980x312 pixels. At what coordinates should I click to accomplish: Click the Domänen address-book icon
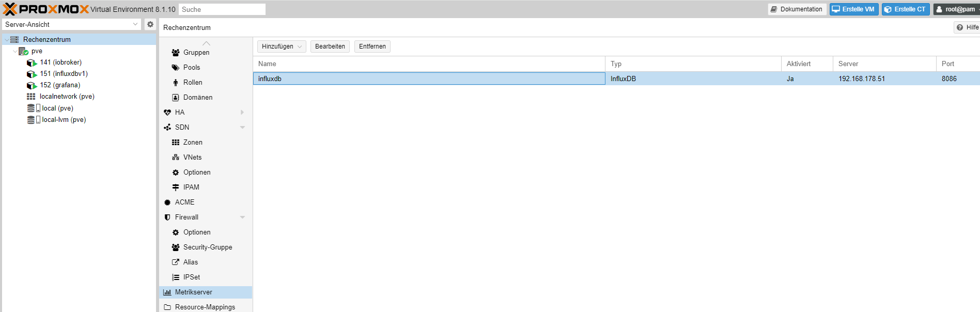(176, 98)
